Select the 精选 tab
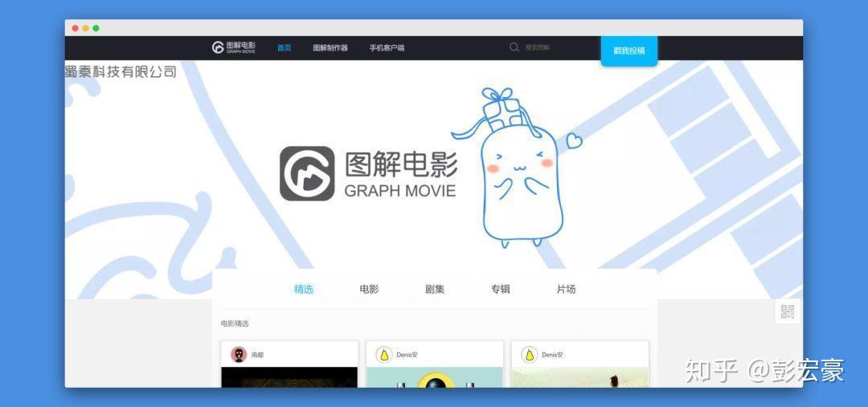 pyautogui.click(x=303, y=289)
